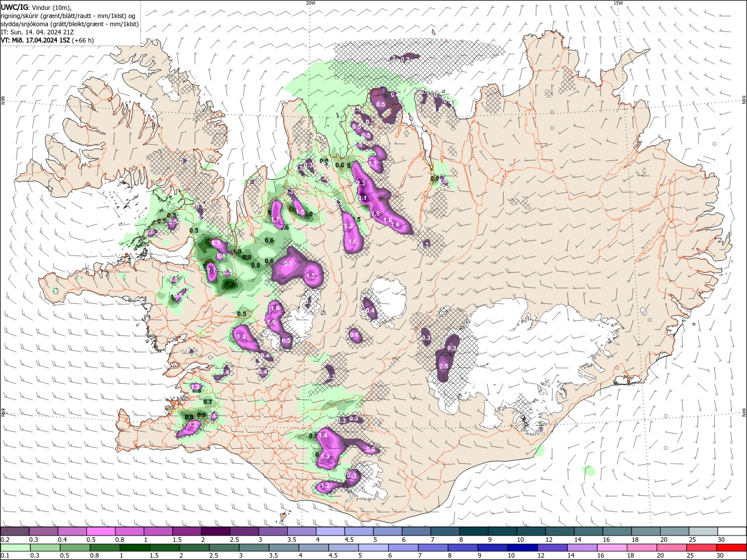Click the pale grey swatch at snow value 25
Screen dimensions: 747x560
pos(703,531)
